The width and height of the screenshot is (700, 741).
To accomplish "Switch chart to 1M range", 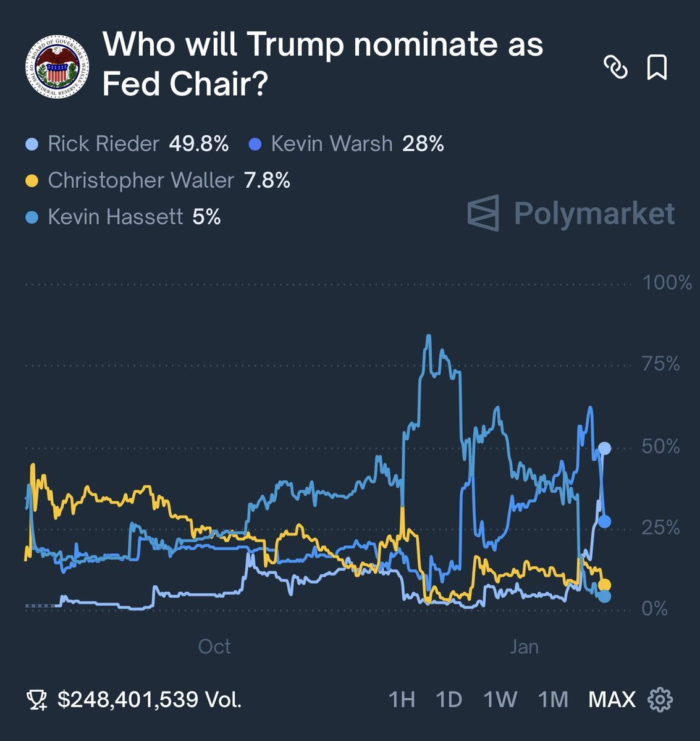I will point(553,700).
